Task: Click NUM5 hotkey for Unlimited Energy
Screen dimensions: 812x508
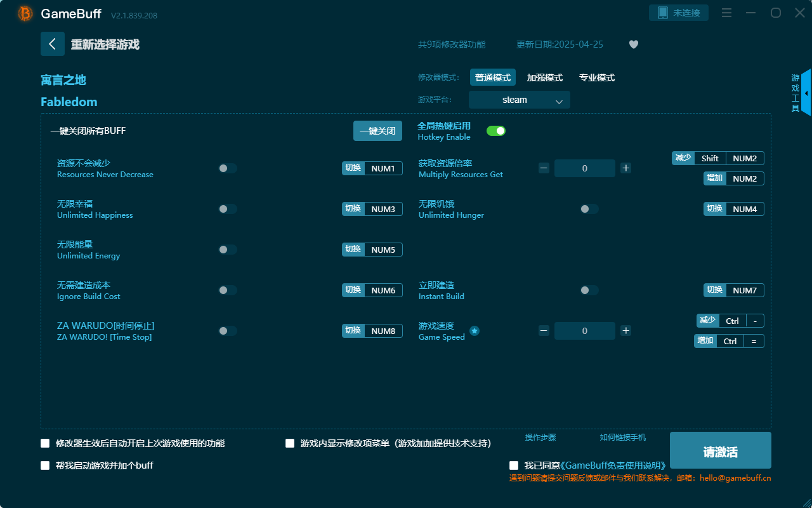Action: pyautogui.click(x=372, y=250)
